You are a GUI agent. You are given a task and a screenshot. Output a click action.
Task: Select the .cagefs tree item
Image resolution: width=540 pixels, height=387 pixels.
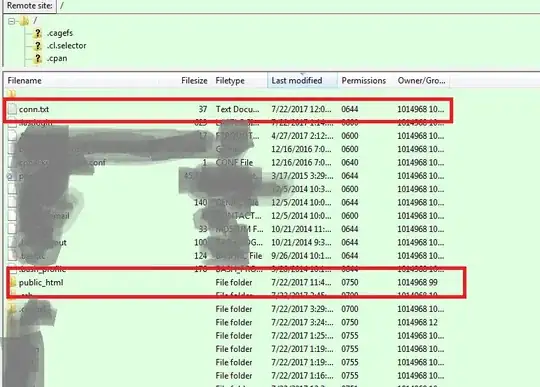coord(60,33)
